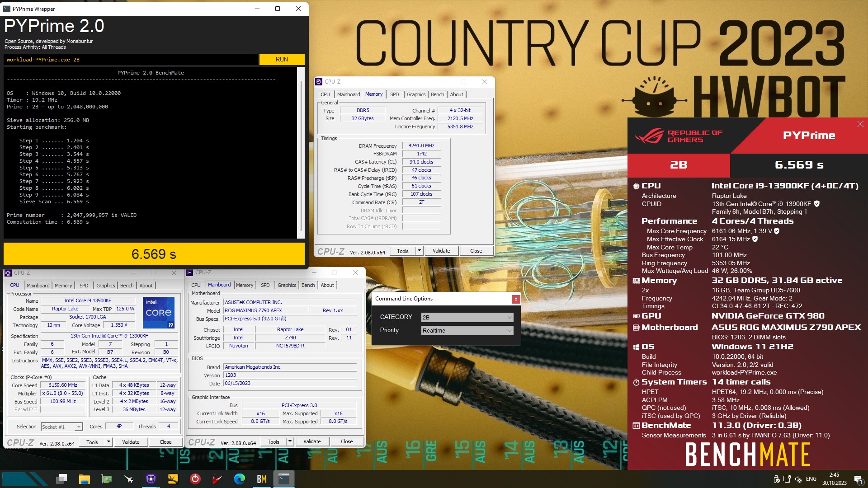Switch to the terminal window taskbar icon

click(284, 479)
